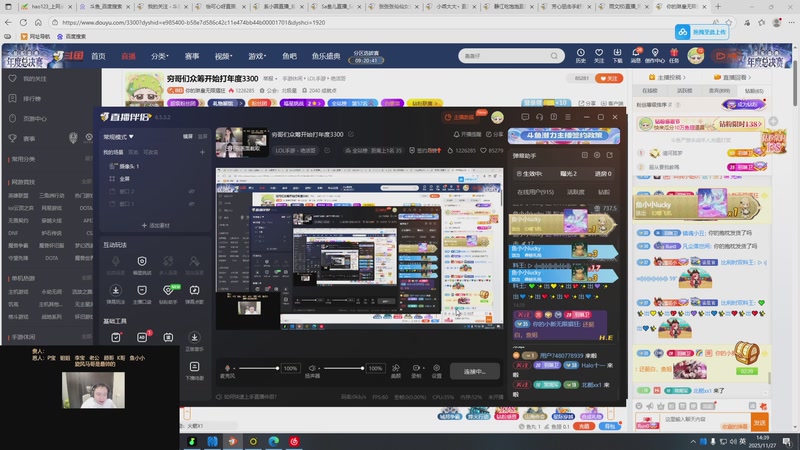Go to 首页 on Douyu navigation

[98, 56]
